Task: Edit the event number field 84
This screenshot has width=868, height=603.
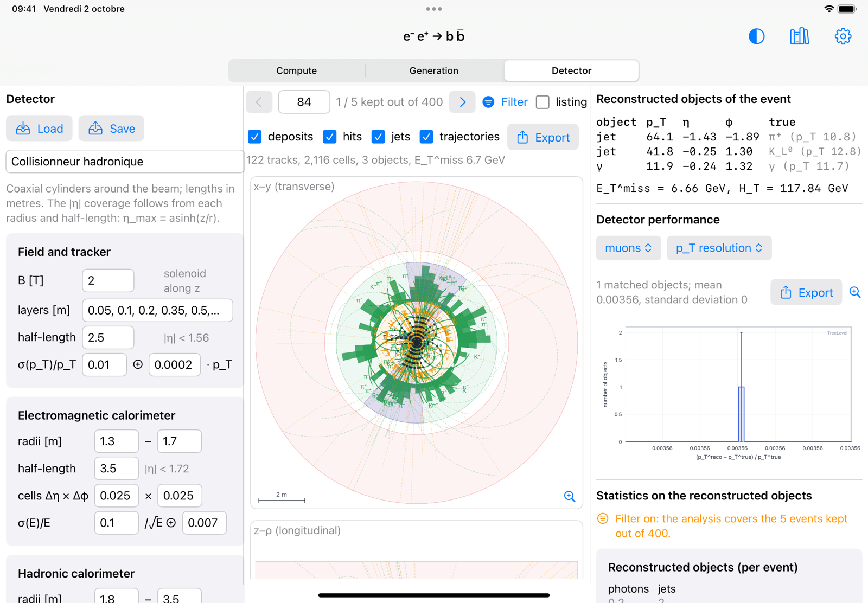Action: (304, 102)
